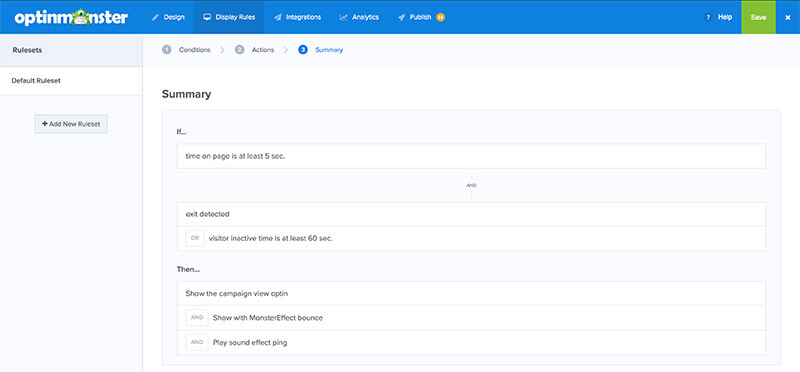800x372 pixels.
Task: Open the Integrations tab
Action: click(x=297, y=17)
